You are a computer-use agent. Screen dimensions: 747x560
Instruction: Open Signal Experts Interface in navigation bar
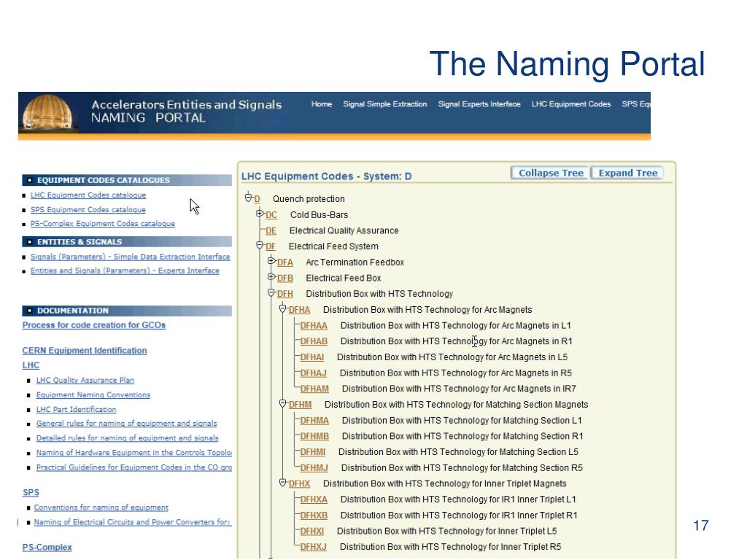click(479, 104)
